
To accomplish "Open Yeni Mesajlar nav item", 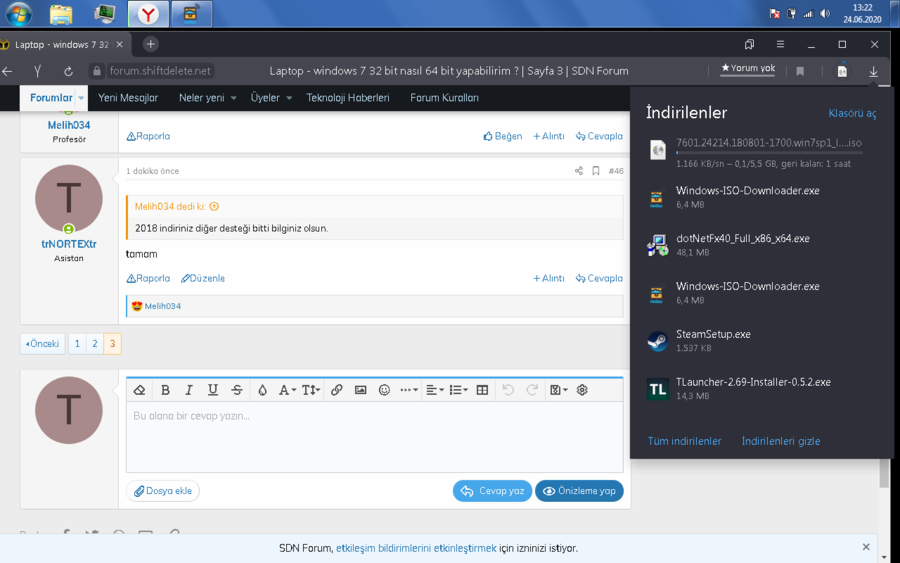I will [x=128, y=98].
